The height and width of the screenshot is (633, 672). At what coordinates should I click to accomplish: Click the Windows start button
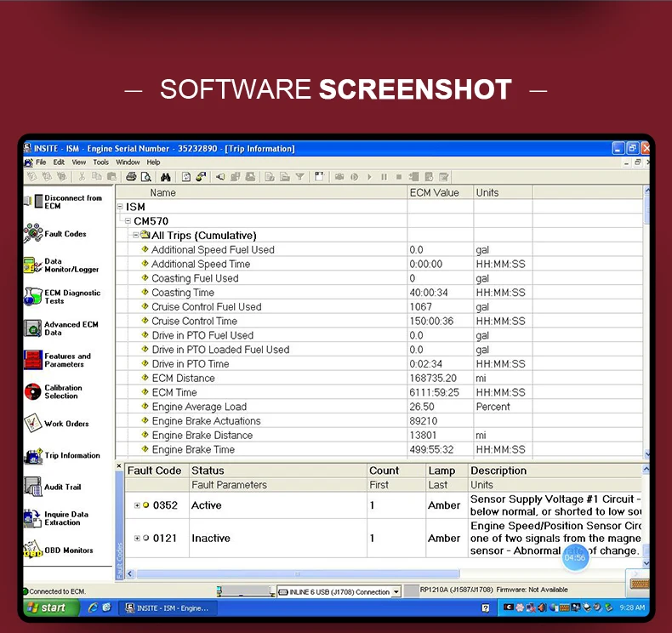(x=50, y=607)
